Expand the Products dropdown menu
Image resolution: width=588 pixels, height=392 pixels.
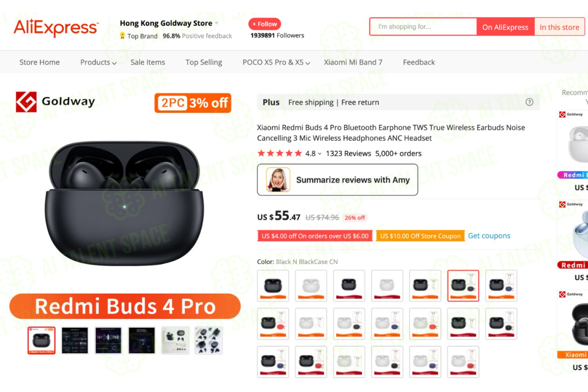pyautogui.click(x=98, y=62)
